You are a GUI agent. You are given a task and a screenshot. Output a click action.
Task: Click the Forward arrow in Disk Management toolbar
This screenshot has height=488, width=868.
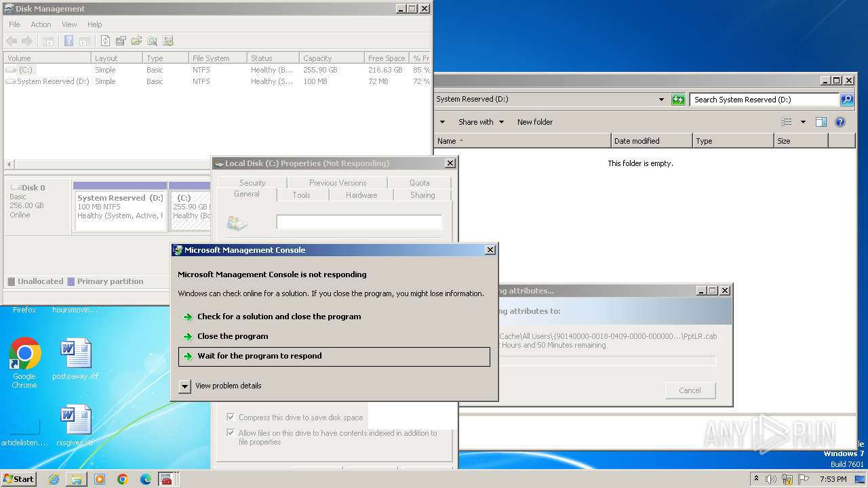tap(27, 41)
